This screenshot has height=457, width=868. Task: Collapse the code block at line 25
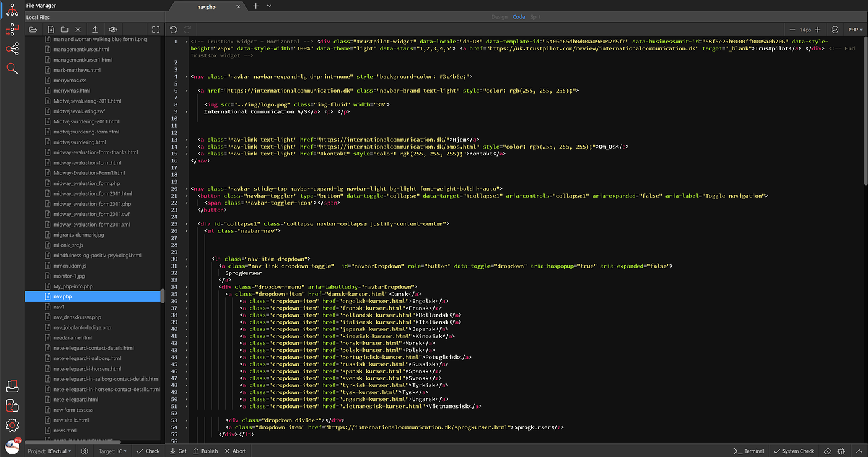pos(187,223)
